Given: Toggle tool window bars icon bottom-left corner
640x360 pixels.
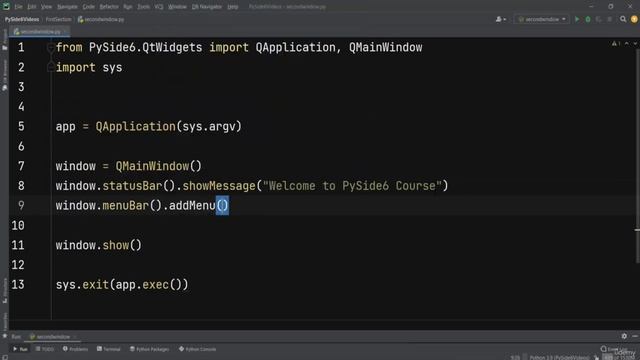Looking at the screenshot, I should (4, 357).
